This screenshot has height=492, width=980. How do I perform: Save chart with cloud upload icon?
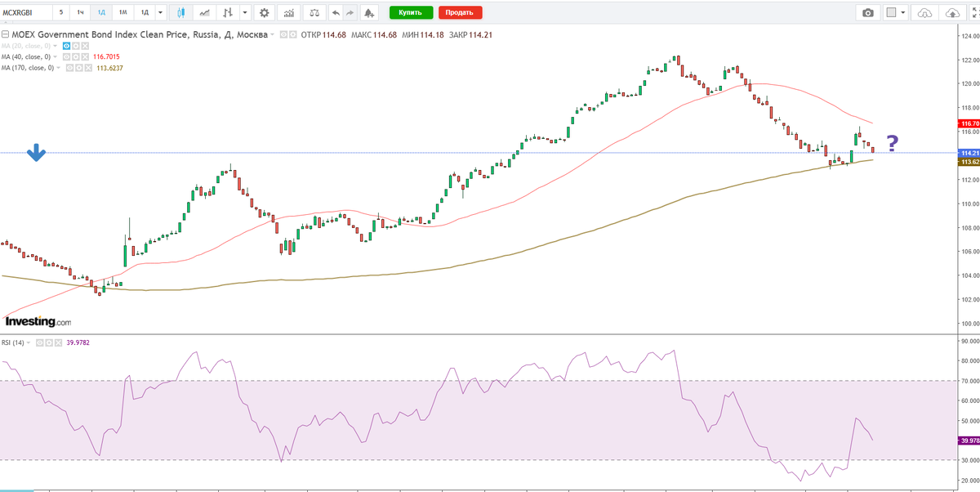click(x=952, y=12)
